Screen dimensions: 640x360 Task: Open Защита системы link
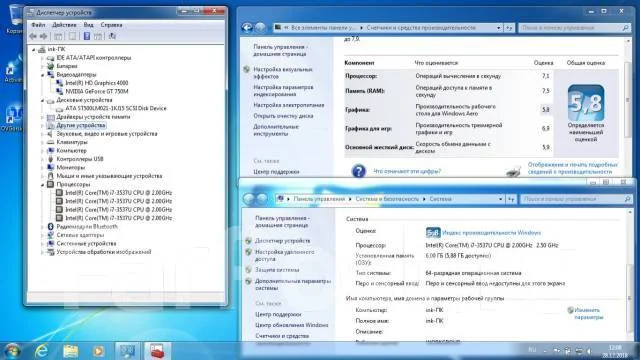point(277,270)
